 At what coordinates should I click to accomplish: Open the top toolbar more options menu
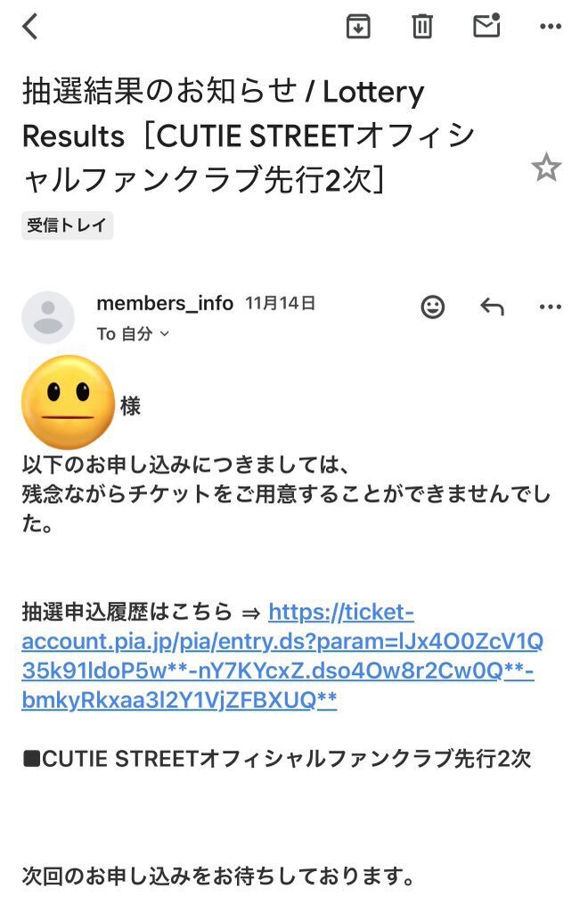[x=551, y=28]
